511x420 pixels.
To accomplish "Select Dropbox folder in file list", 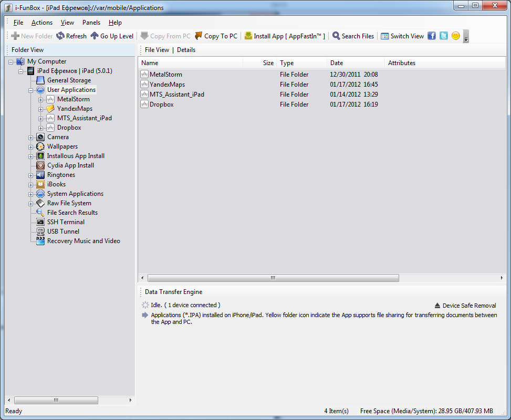I will pyautogui.click(x=162, y=104).
